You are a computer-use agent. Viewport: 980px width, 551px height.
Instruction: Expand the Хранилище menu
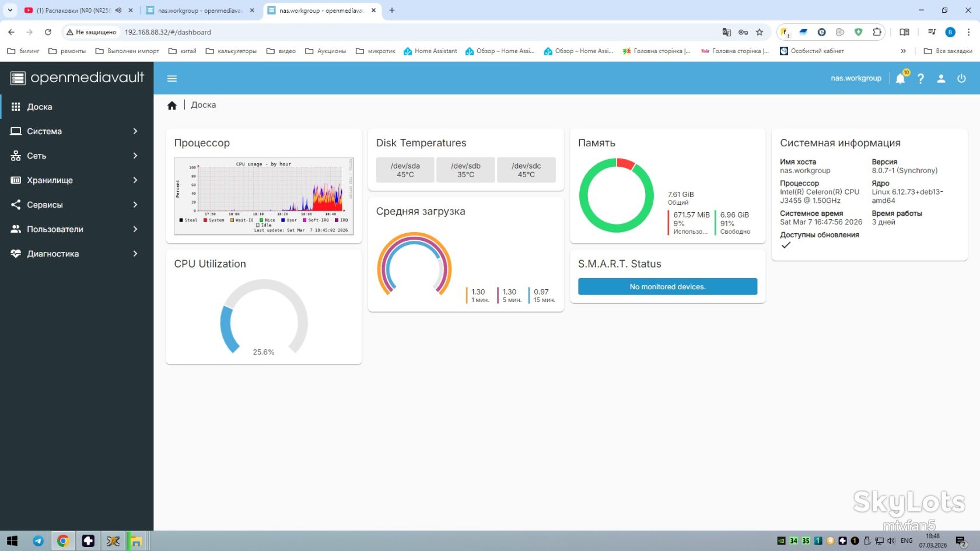(x=76, y=180)
